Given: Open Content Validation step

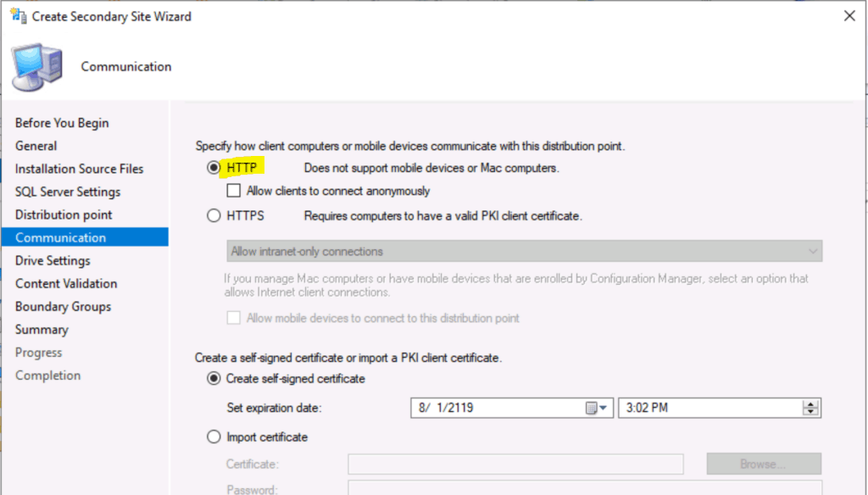Looking at the screenshot, I should point(66,283).
